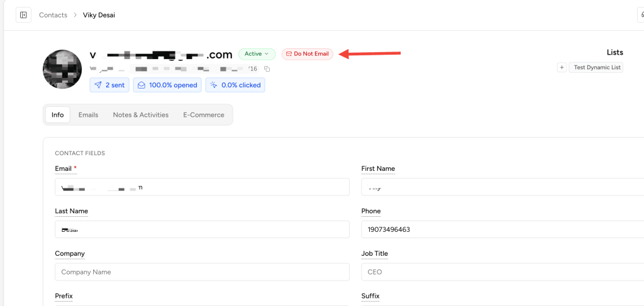Switch to the Emails tab

88,115
